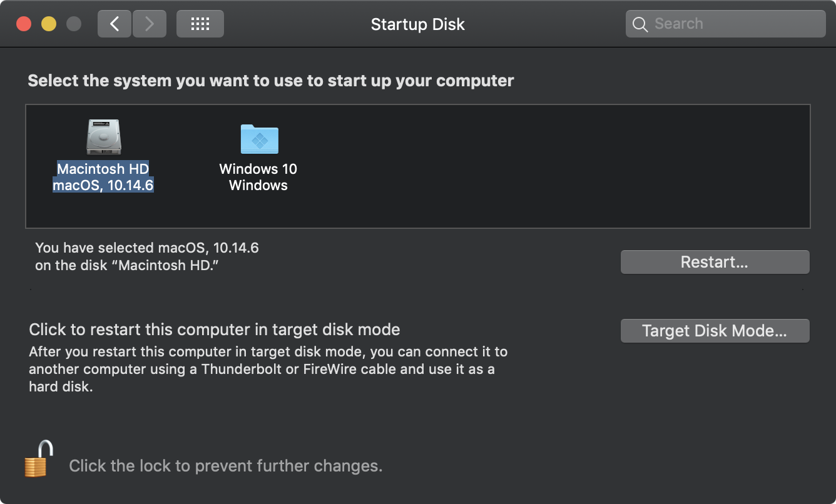The width and height of the screenshot is (836, 504).
Task: Click the gray disabled zoom button
Action: (74, 24)
